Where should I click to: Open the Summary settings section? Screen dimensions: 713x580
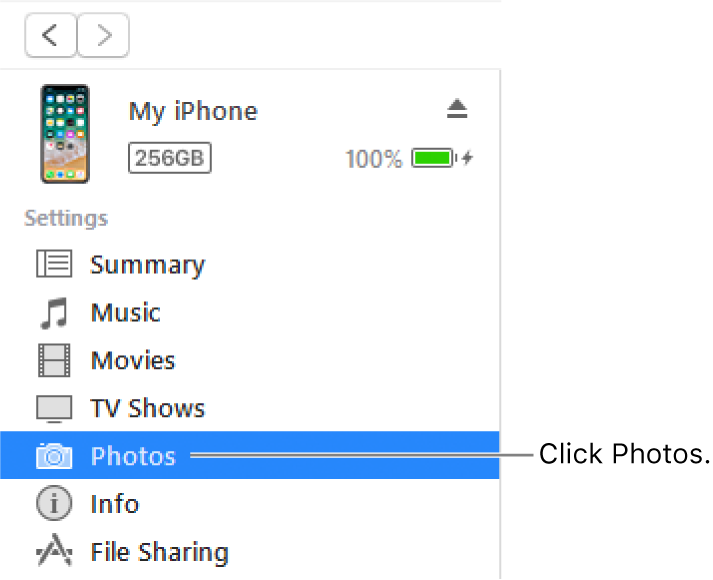(147, 265)
